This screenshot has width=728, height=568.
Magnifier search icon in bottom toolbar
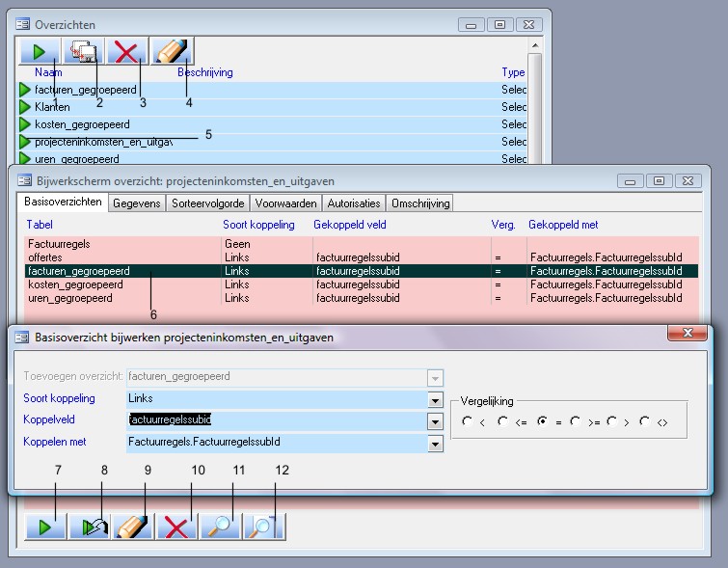[220, 527]
